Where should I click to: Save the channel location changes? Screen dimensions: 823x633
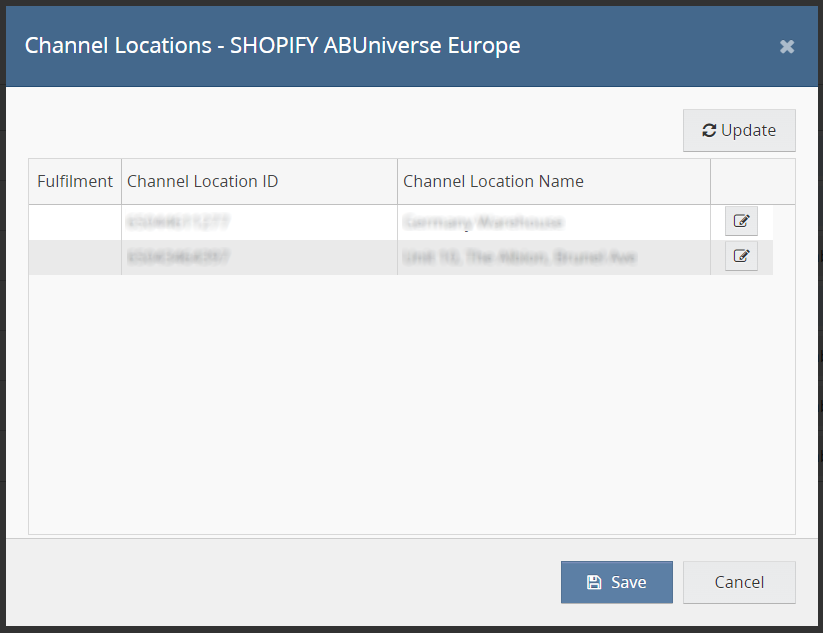pos(617,582)
